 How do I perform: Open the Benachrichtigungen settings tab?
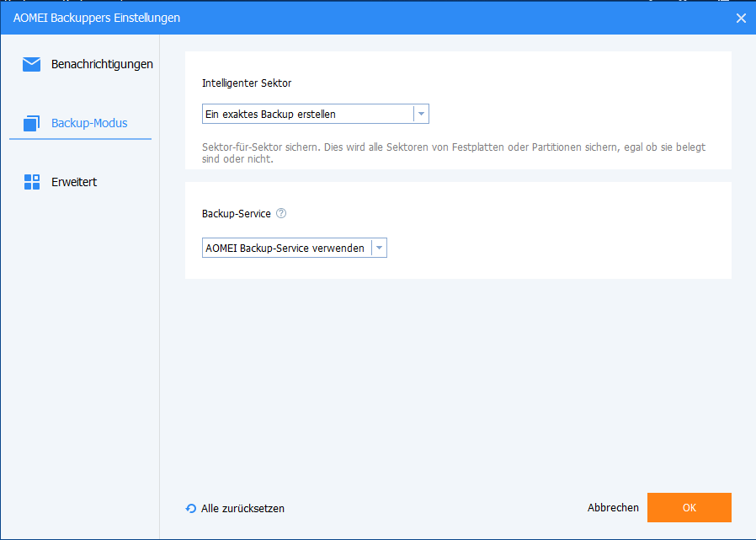coord(102,64)
